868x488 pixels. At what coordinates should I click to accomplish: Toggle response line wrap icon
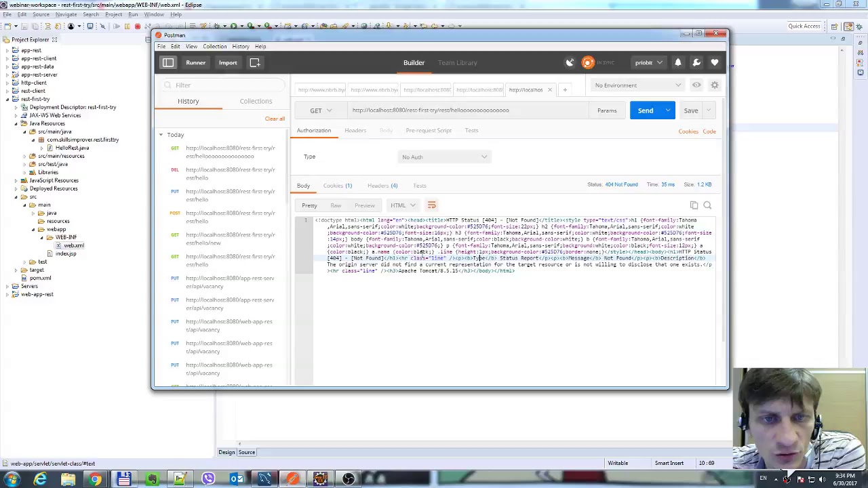431,205
